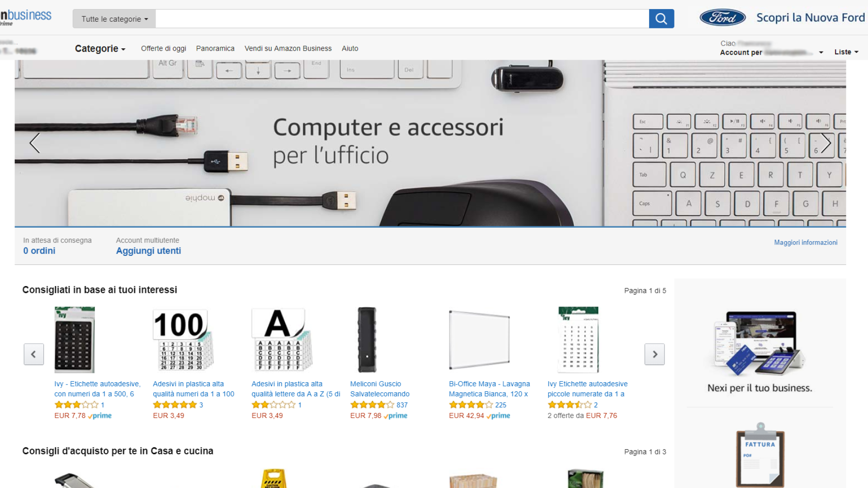The width and height of the screenshot is (868, 488).
Task: View star rating of Meliconi Guscio
Action: [372, 405]
